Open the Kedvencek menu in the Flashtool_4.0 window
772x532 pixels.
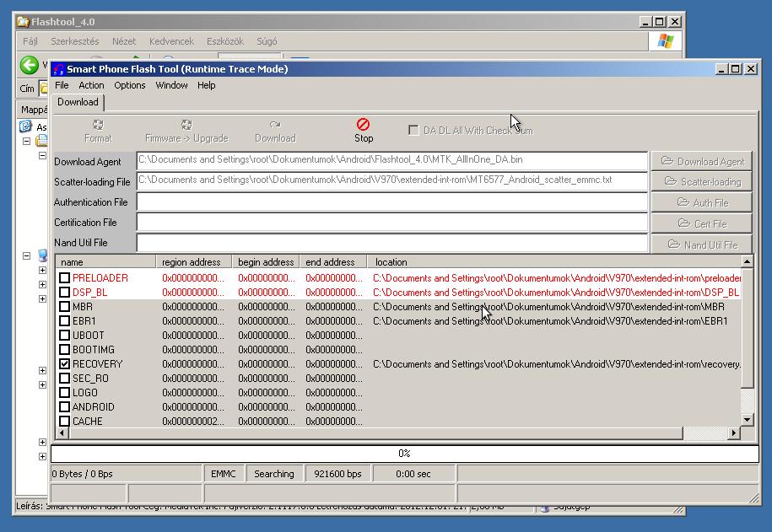pyautogui.click(x=171, y=41)
